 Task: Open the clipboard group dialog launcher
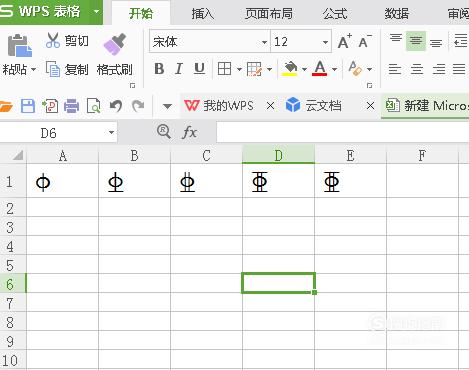132,86
